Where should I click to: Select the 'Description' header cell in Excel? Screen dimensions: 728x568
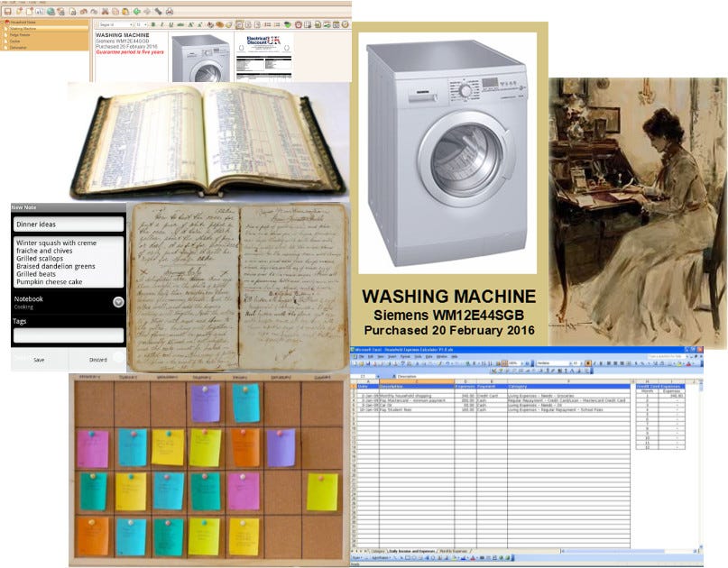coord(417,387)
